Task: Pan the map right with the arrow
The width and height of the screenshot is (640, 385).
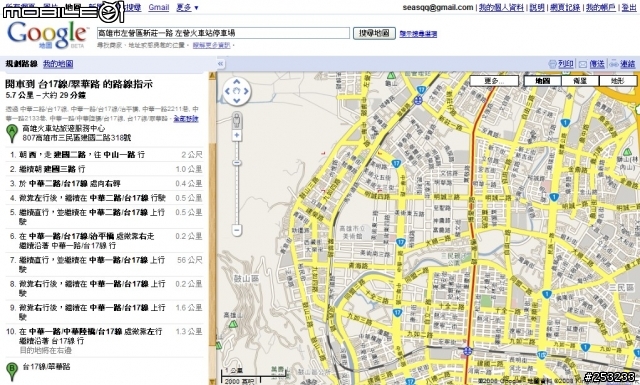Action: point(246,91)
